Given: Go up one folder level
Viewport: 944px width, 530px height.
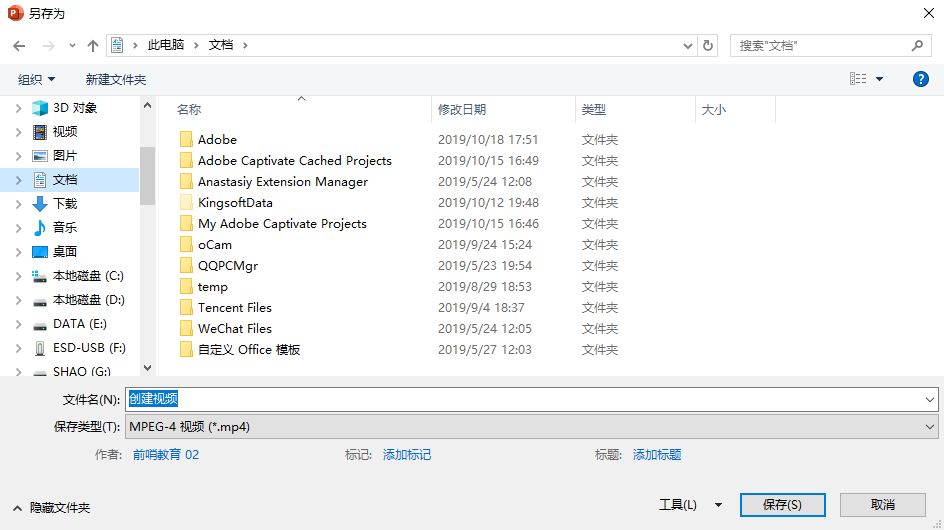Looking at the screenshot, I should tap(93, 46).
